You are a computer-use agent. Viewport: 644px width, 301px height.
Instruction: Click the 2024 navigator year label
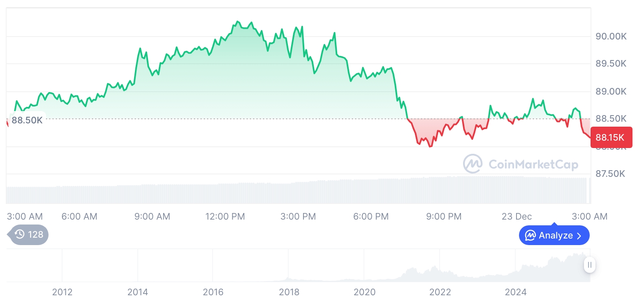tap(516, 292)
